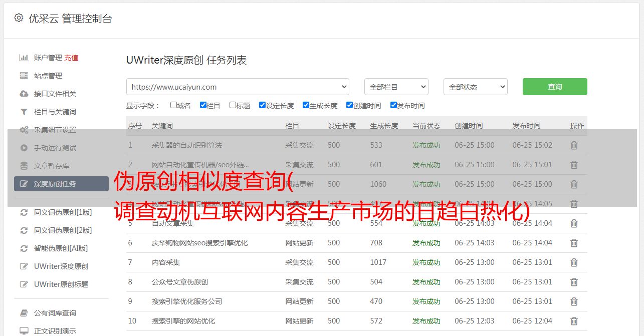This screenshot has width=644, height=336.
Task: Click the refresh icon for 智能伪原创[AI版]
Action: (24, 248)
